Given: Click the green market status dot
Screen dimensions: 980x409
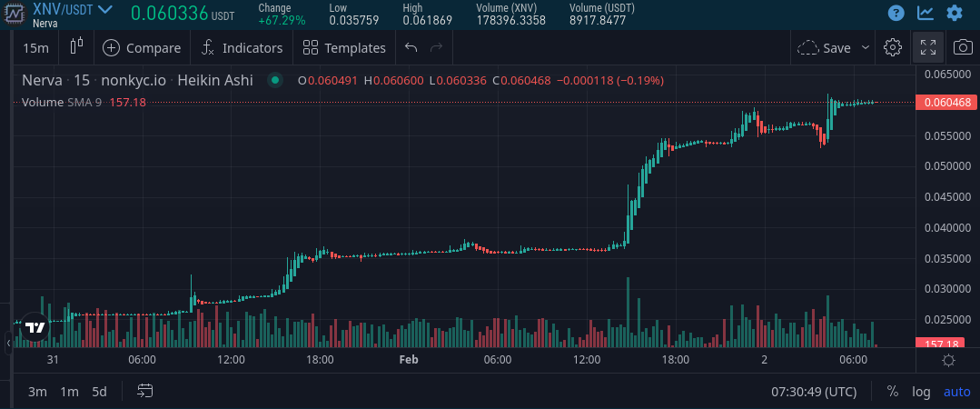Looking at the screenshot, I should (274, 81).
